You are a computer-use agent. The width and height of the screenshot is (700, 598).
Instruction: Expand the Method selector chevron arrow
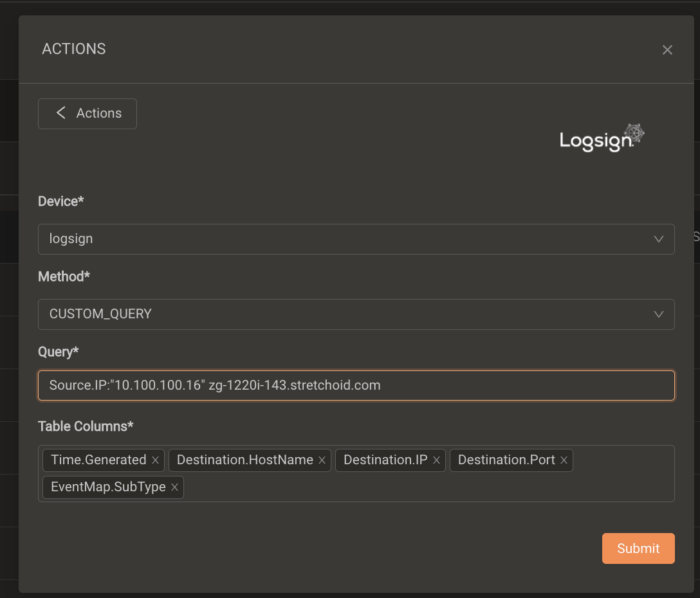[658, 314]
